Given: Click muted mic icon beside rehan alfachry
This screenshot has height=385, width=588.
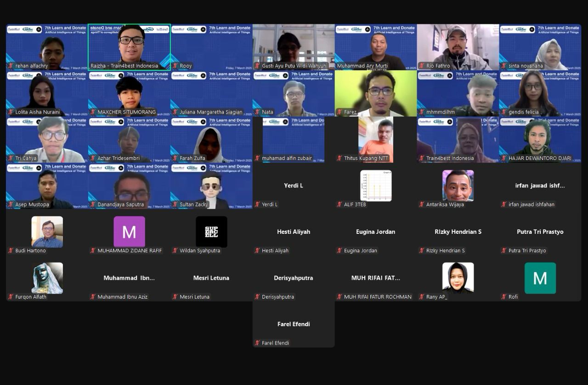Looking at the screenshot, I should coord(11,66).
